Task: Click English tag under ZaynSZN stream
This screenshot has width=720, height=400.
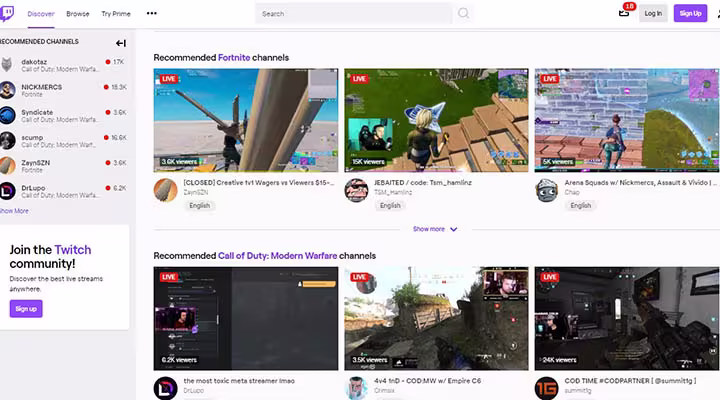Action: [x=200, y=205]
